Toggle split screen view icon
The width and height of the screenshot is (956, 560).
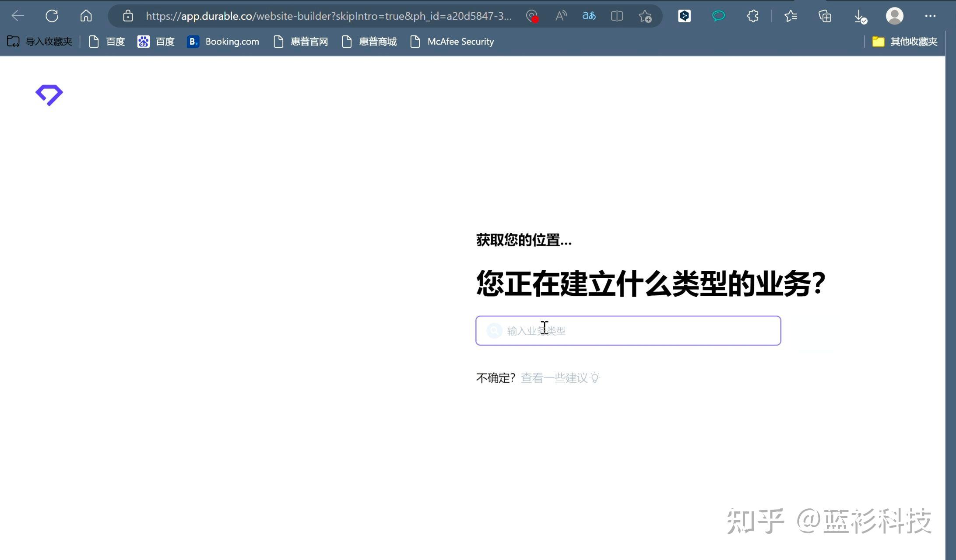[x=617, y=16]
